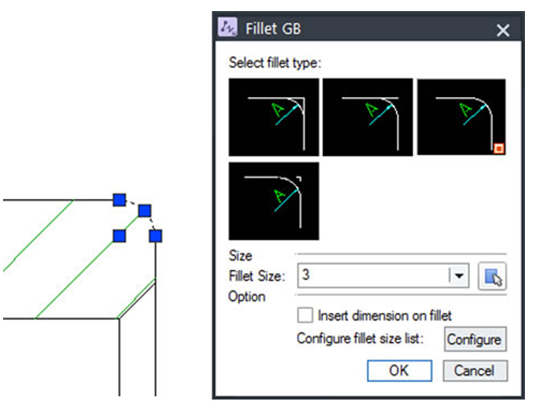Click the blue grip at the arc midpoint
This screenshot has width=542, height=413.
(144, 210)
